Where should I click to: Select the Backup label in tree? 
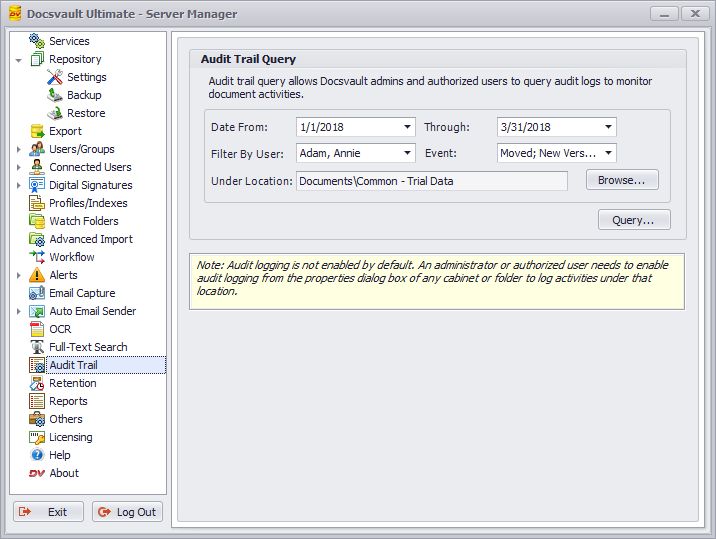pos(84,95)
